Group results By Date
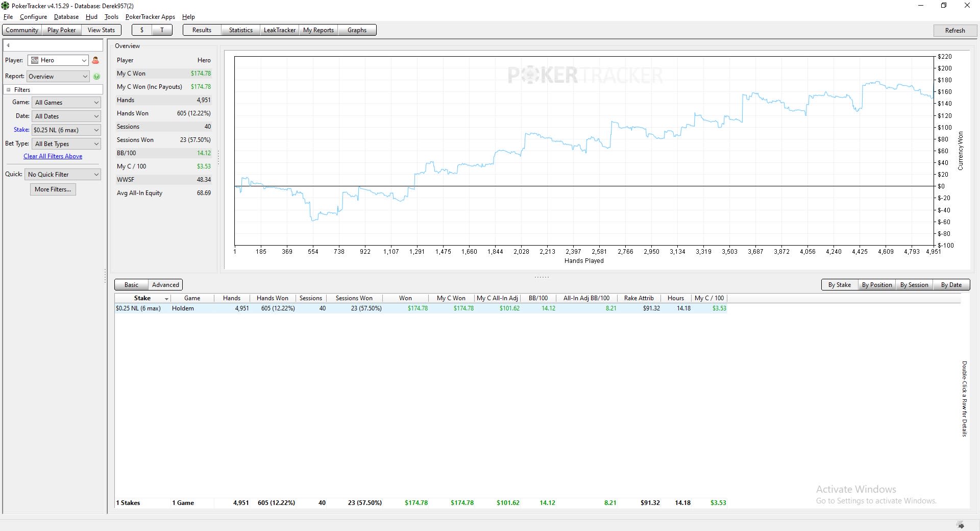 pos(951,285)
